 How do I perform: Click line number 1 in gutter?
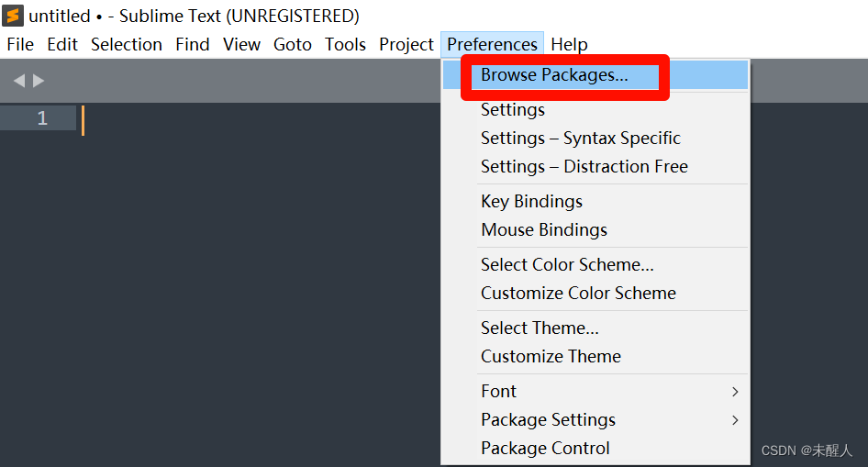click(x=42, y=117)
